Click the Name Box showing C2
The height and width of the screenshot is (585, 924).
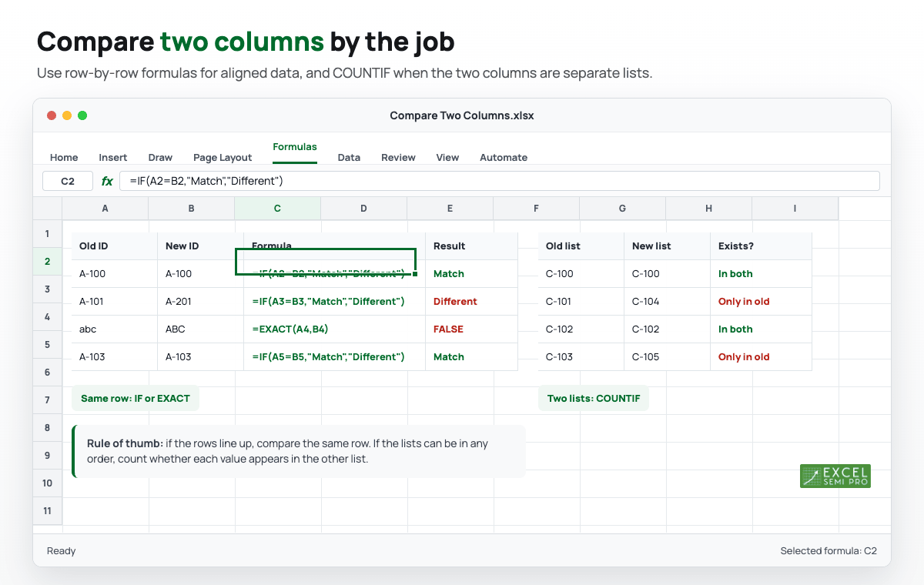coord(68,181)
